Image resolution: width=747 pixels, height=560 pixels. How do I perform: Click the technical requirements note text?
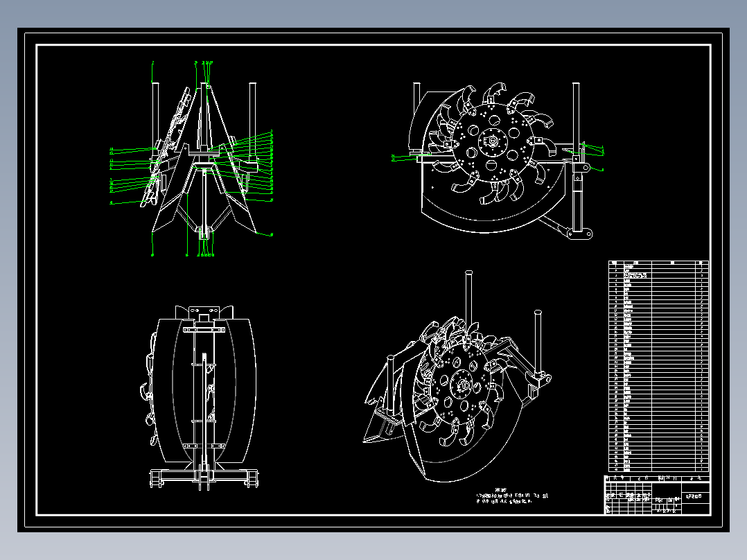click(x=512, y=496)
